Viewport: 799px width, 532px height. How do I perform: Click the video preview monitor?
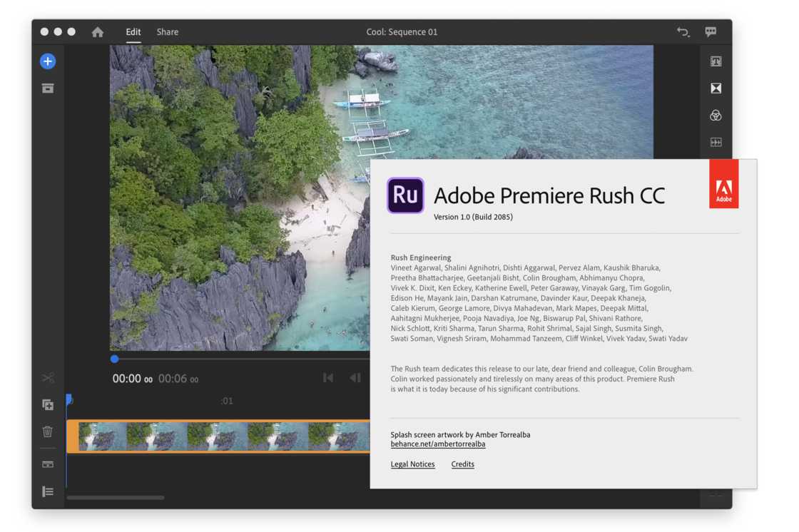240,198
